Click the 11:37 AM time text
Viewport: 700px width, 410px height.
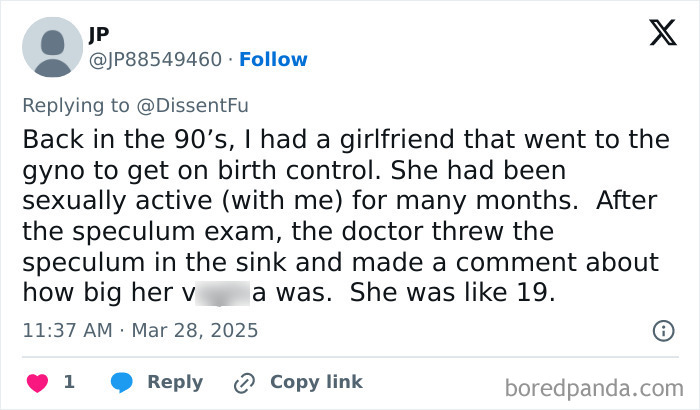click(65, 329)
